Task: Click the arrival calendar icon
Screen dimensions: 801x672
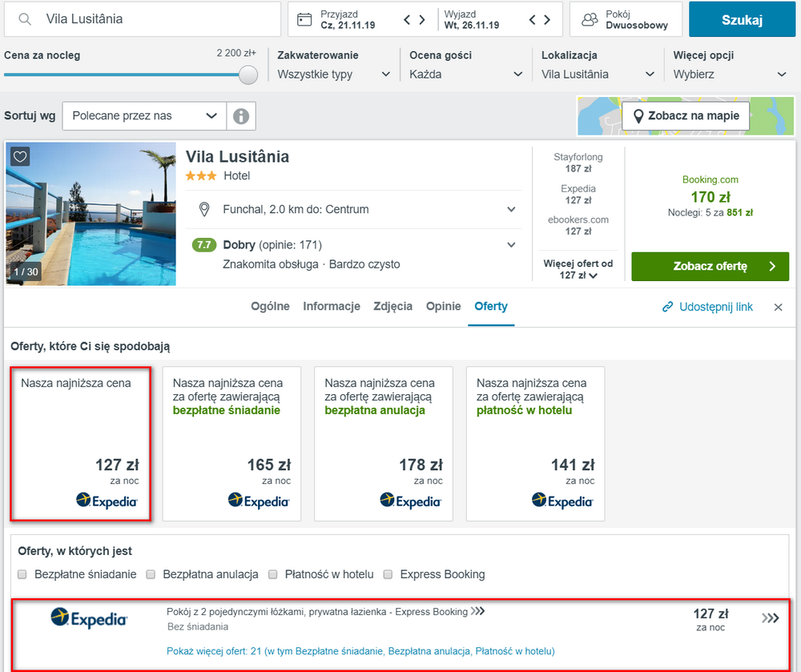Action: point(304,20)
